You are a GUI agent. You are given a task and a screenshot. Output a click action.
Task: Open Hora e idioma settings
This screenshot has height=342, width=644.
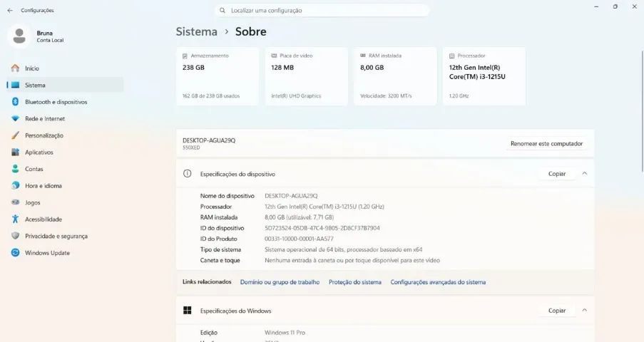pos(65,185)
